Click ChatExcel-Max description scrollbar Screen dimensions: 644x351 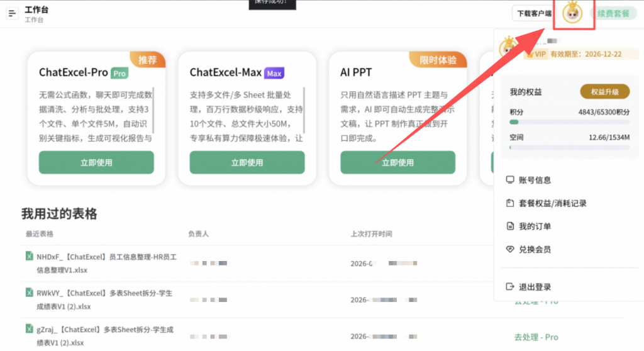pos(304,110)
